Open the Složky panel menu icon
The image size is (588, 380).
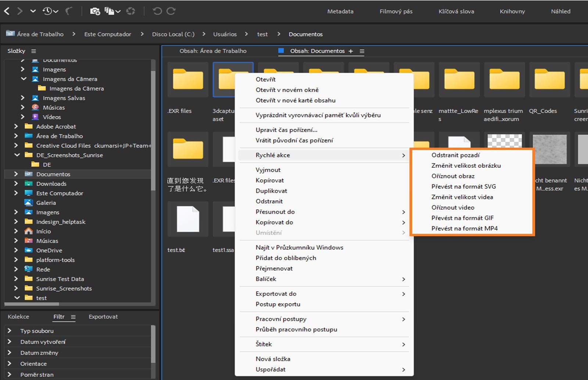33,51
